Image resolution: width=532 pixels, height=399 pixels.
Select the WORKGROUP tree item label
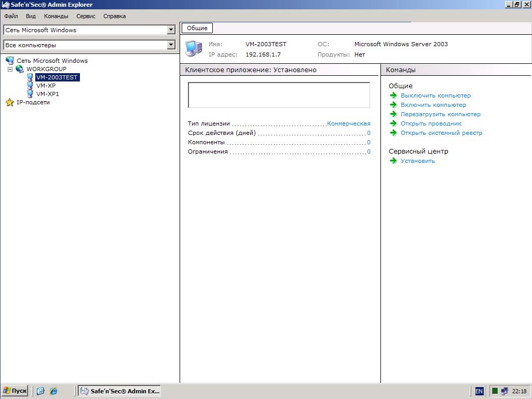(47, 69)
